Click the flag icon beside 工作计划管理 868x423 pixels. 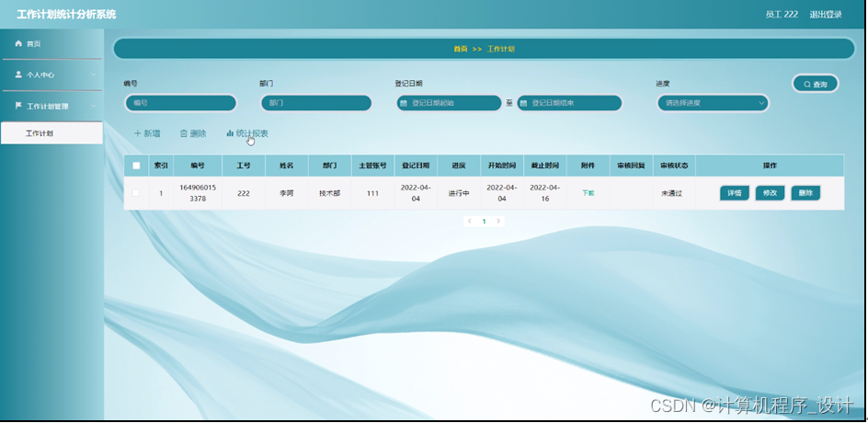tap(18, 105)
